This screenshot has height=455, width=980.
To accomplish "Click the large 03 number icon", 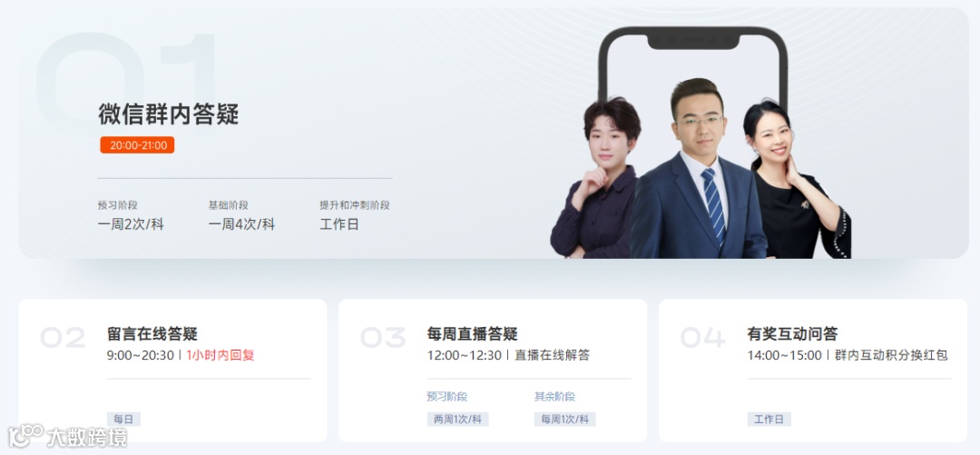I will (383, 338).
